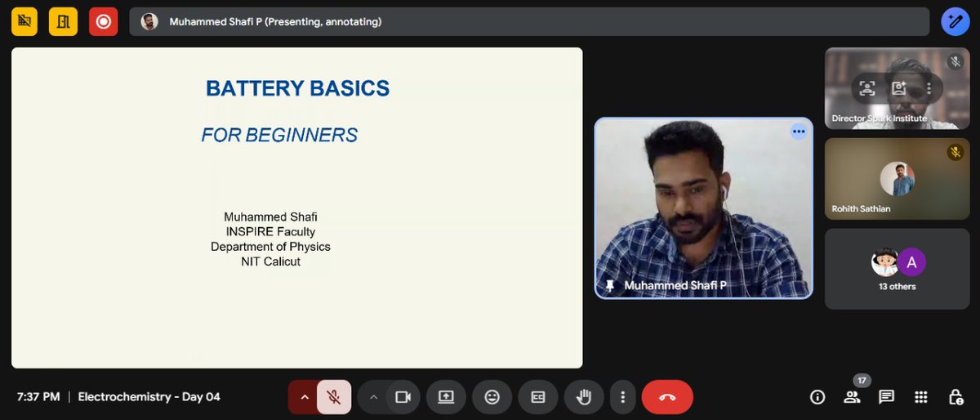Click the 7:37 PM clock text
The height and width of the screenshot is (420, 980).
(x=38, y=397)
